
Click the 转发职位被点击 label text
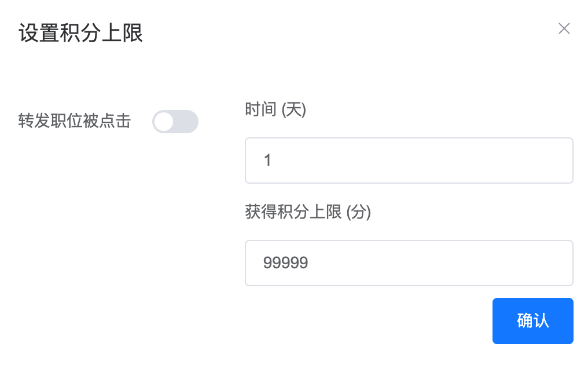point(74,121)
